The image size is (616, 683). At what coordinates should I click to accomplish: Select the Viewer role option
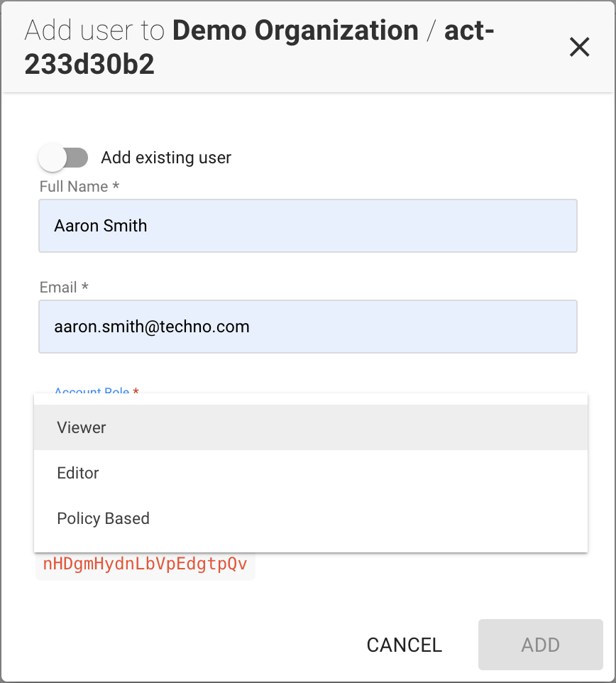click(311, 427)
